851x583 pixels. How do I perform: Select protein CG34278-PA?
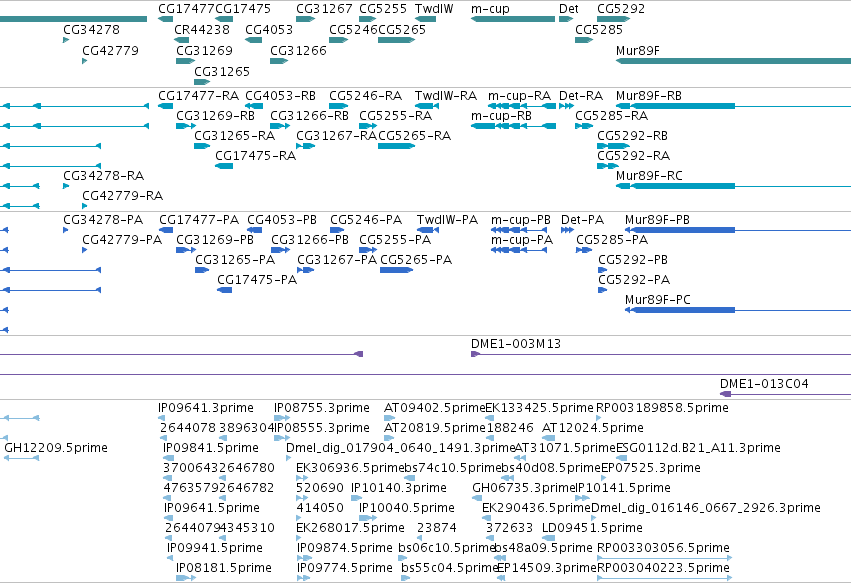coord(103,220)
